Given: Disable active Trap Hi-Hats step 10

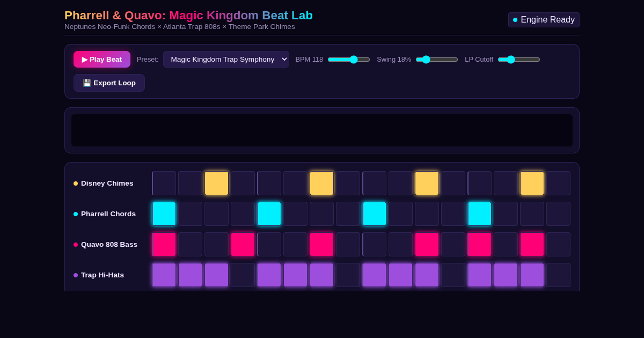Looking at the screenshot, I should coord(401,275).
